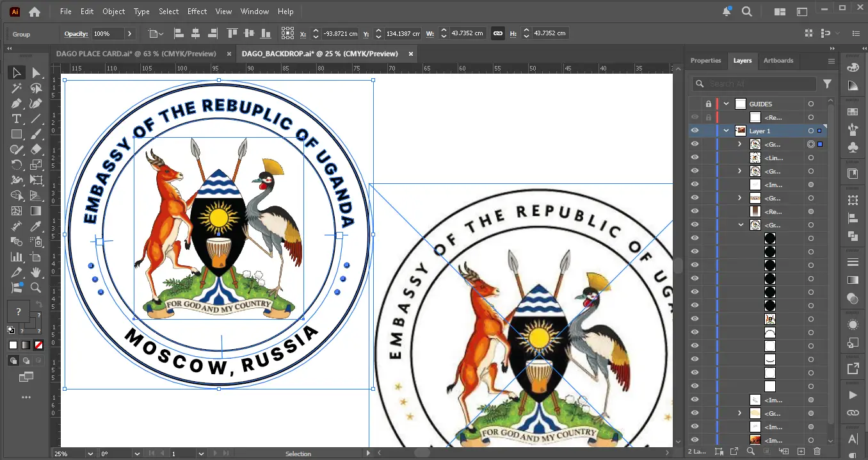Select the Selection tool arrow

pos(17,73)
